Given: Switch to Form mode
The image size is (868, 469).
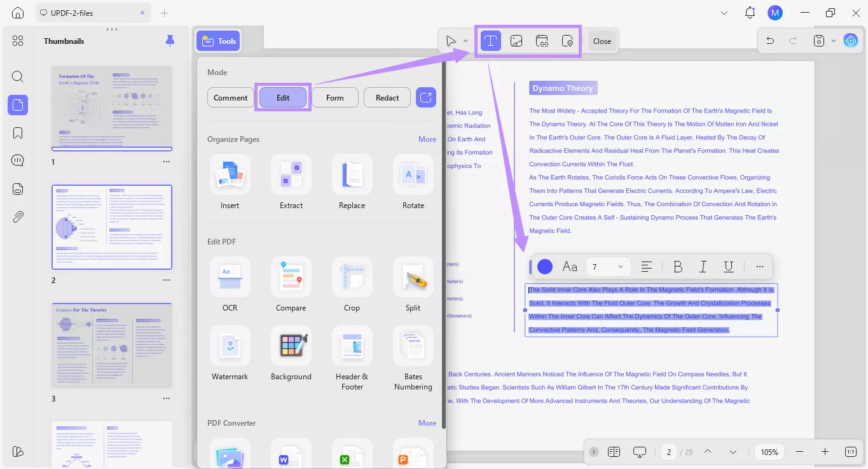Looking at the screenshot, I should [x=334, y=97].
